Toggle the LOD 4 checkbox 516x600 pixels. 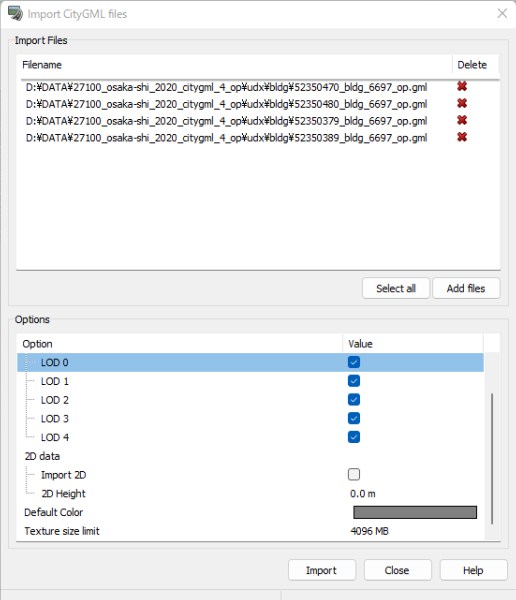click(354, 437)
